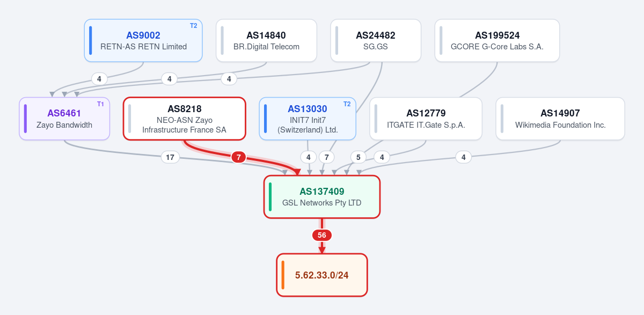This screenshot has width=644, height=315.
Task: Click the 5 edge count badge
Action: (358, 157)
